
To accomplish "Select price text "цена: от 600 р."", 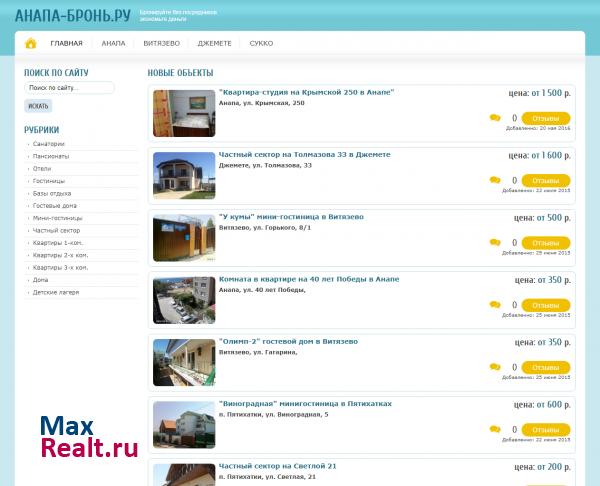I will 542,404.
